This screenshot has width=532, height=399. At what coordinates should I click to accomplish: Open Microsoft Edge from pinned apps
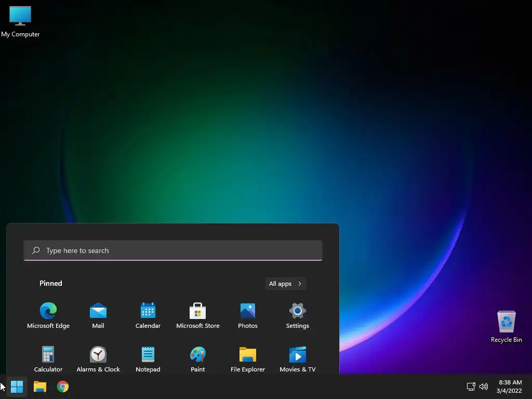48,315
